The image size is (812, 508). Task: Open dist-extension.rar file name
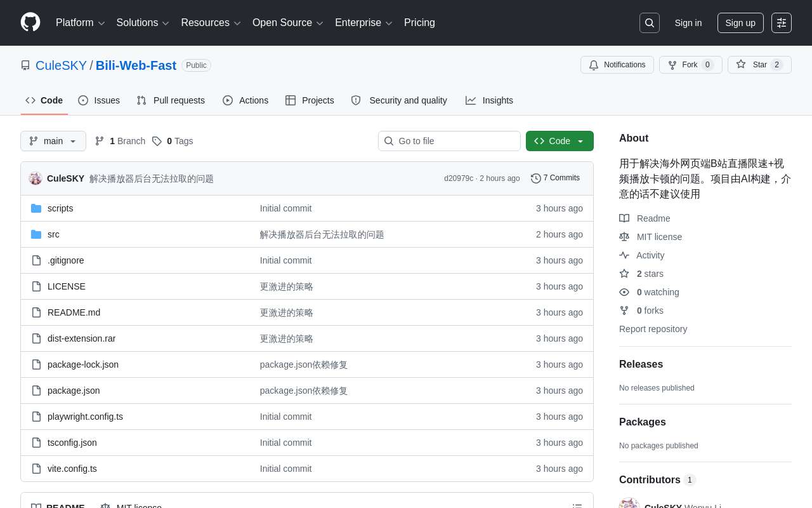coord(81,338)
